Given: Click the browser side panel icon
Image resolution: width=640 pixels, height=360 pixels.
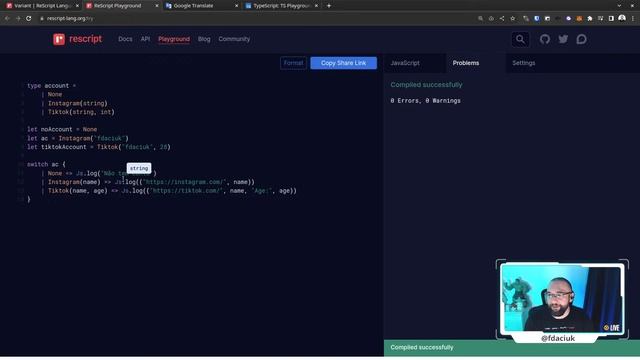Looking at the screenshot, I should point(611,18).
